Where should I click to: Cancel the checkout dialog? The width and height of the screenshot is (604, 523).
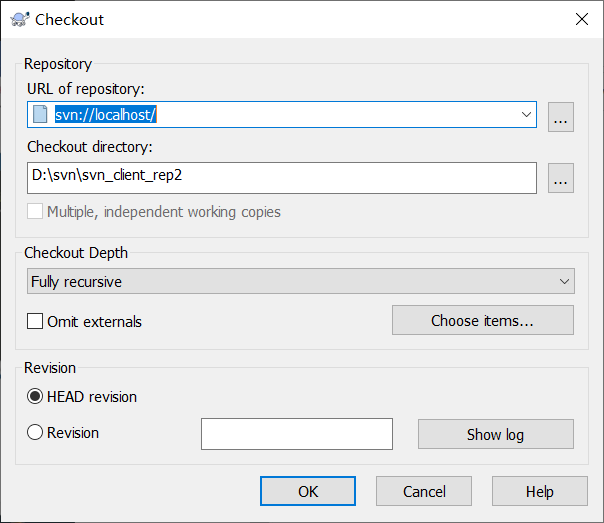424,491
